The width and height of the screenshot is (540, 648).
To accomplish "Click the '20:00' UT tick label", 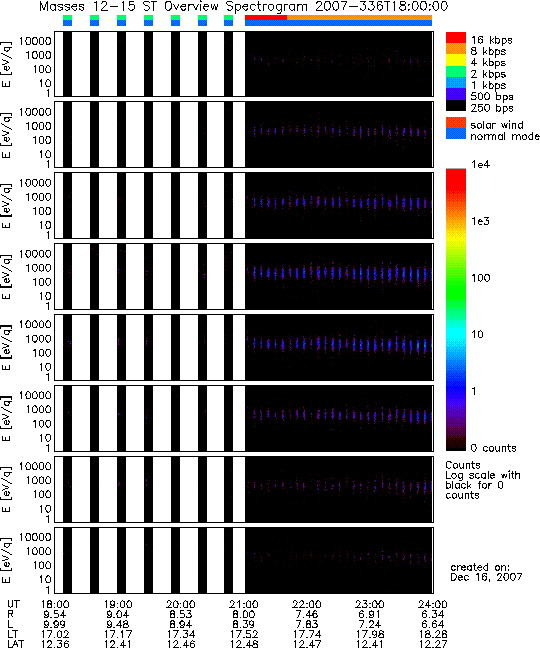I will tap(181, 605).
